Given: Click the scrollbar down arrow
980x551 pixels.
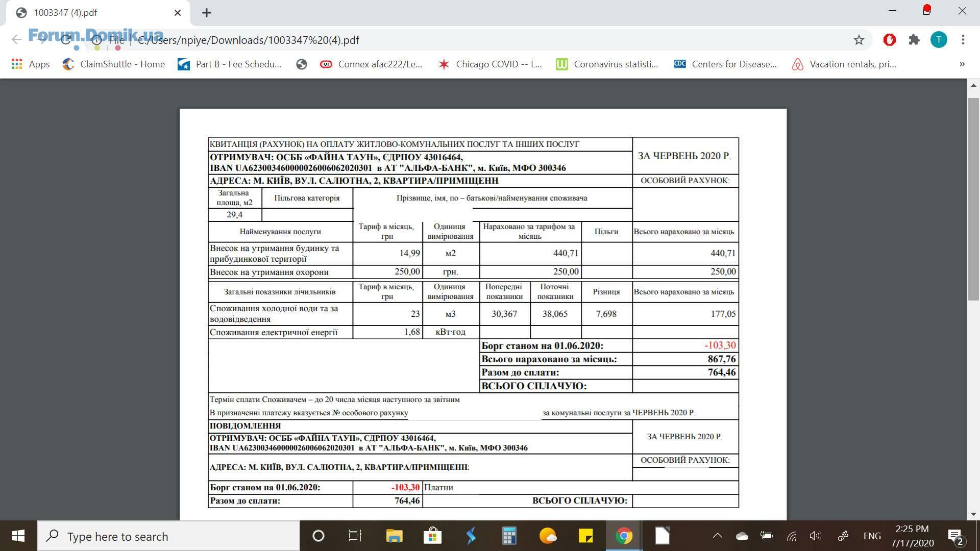Looking at the screenshot, I should point(973,514).
